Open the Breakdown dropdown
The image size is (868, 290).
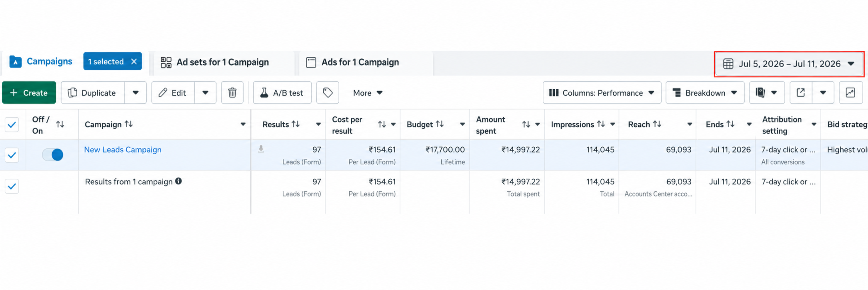point(705,93)
